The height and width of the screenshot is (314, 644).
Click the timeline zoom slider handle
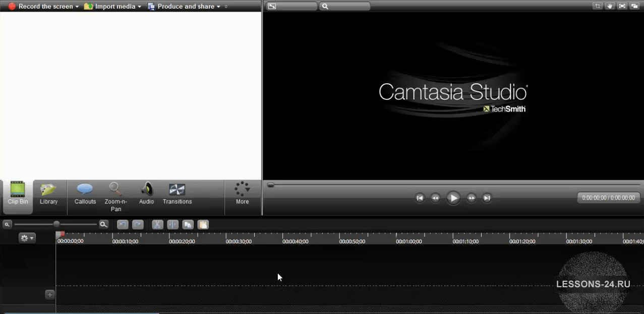point(56,224)
